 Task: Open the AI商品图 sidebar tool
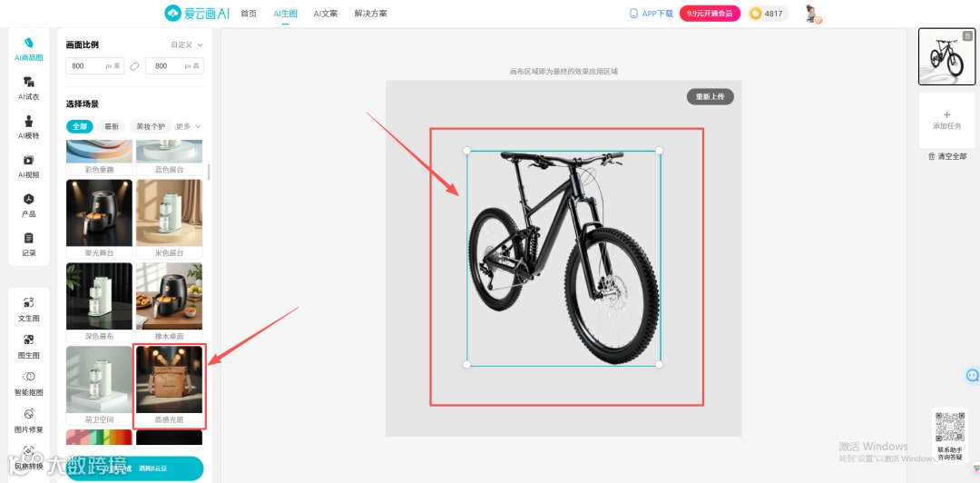click(x=29, y=49)
